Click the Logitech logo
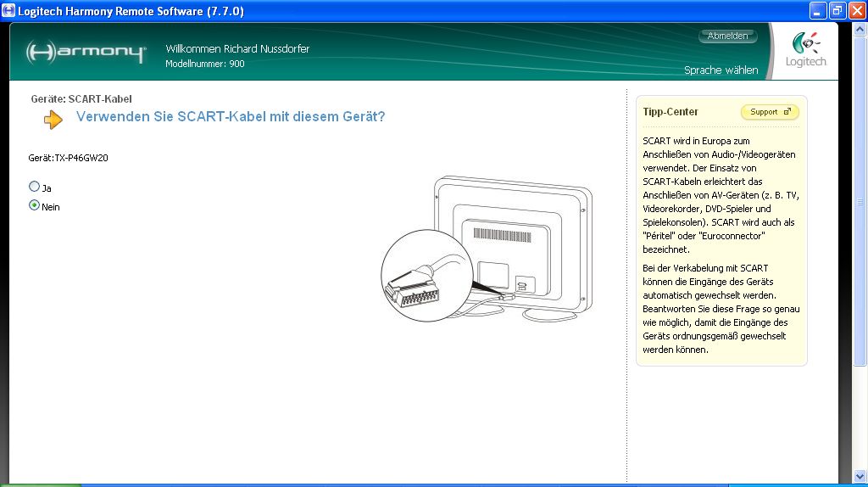Image resolution: width=868 pixels, height=487 pixels. (x=804, y=51)
